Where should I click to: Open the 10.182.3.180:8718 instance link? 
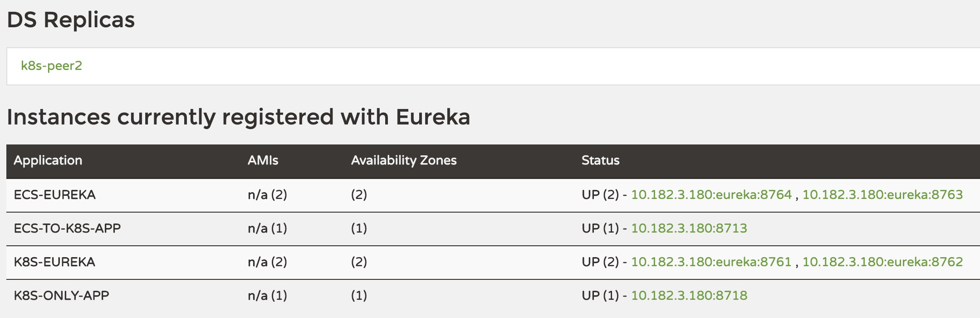click(689, 295)
